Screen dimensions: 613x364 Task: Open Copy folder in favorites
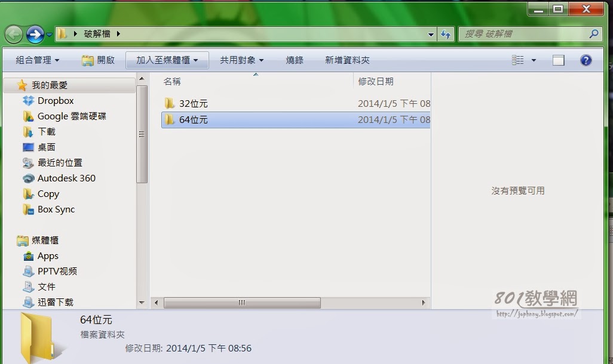pyautogui.click(x=48, y=194)
